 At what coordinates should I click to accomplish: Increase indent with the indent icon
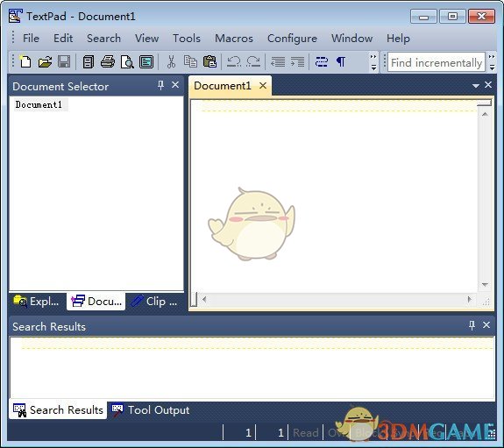[297, 61]
